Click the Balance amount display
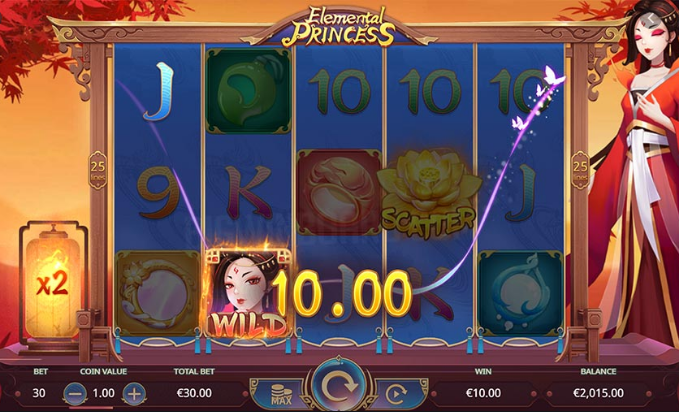 point(598,393)
